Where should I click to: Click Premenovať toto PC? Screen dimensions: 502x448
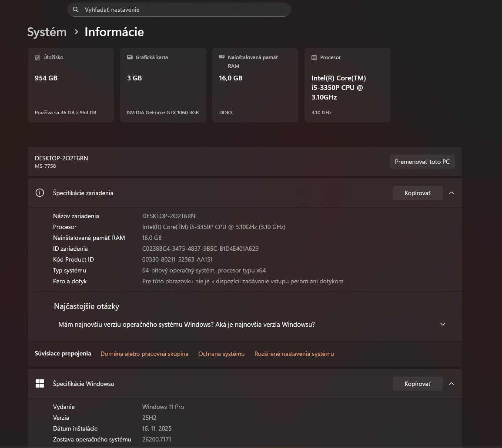[422, 161]
